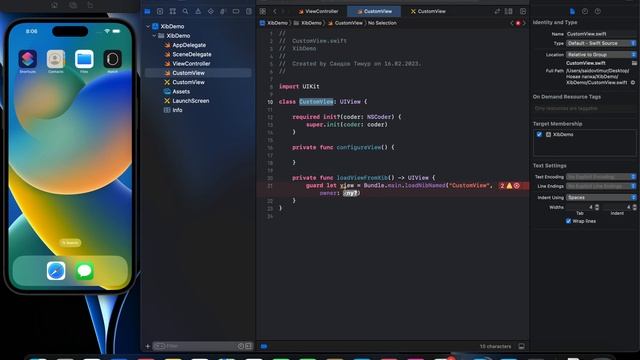This screenshot has width=640, height=360.
Task: Open Safari in simulator dock
Action: pyautogui.click(x=56, y=271)
